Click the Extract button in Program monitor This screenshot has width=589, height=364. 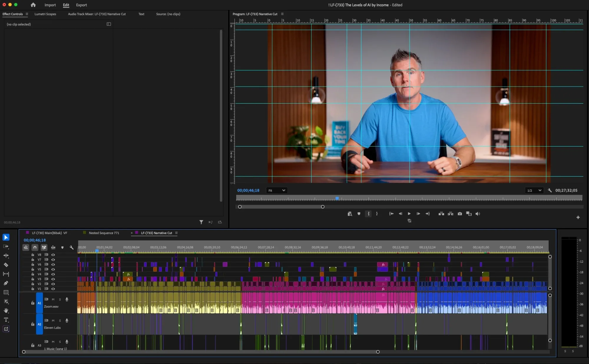(451, 214)
